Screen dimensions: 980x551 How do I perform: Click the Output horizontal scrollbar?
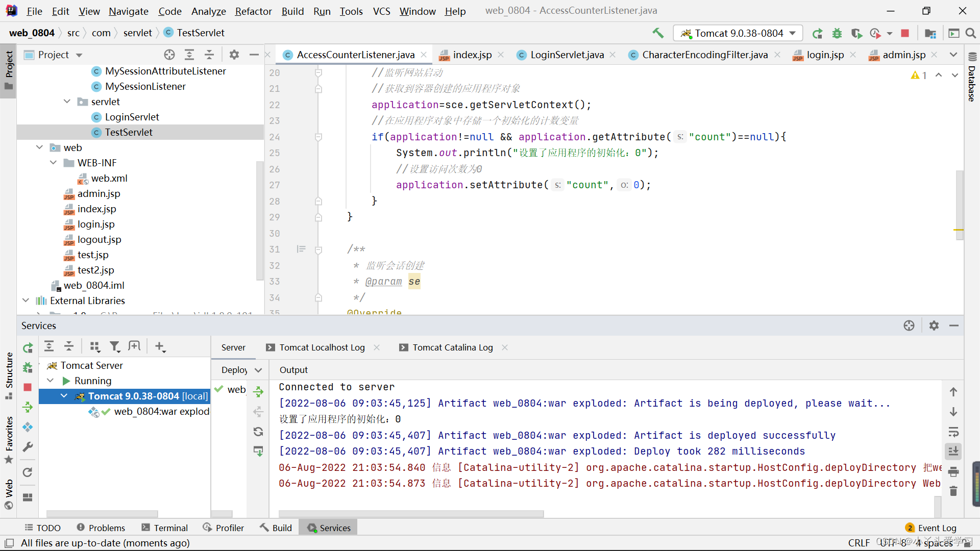coord(411,514)
